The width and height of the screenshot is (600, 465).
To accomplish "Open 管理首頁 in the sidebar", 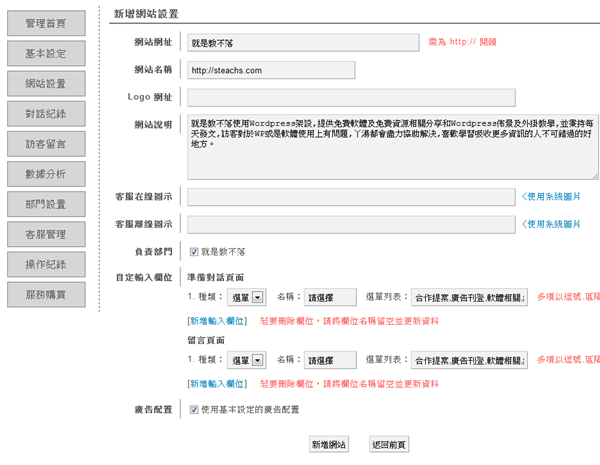I will coord(46,23).
